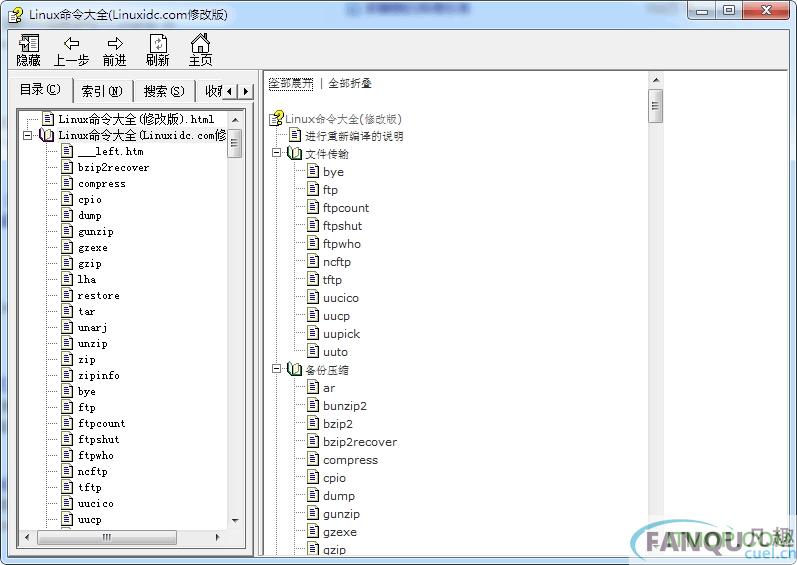Viewport: 797px width, 565px height.
Task: Click the tftp page icon in the right pane
Action: coord(314,279)
